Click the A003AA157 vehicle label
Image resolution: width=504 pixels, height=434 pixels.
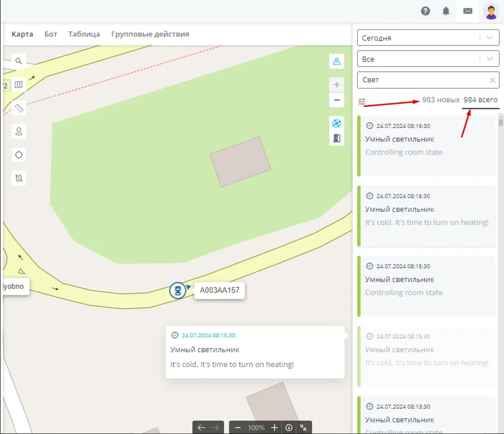220,290
